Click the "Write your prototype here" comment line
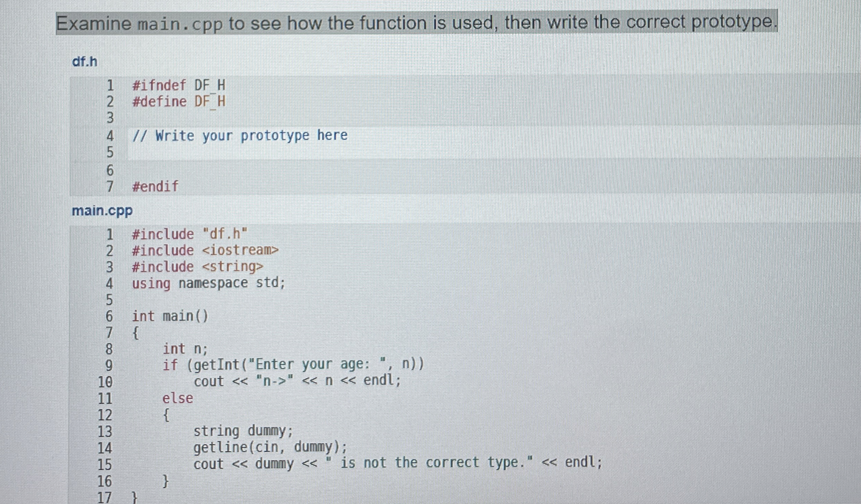Screen dimensions: 861x504 click(x=239, y=135)
